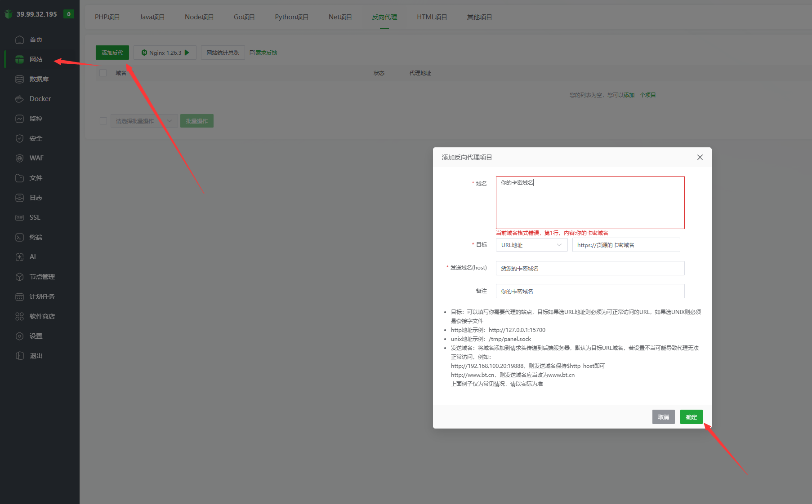Open the Terminal (终端) icon

tap(19, 237)
